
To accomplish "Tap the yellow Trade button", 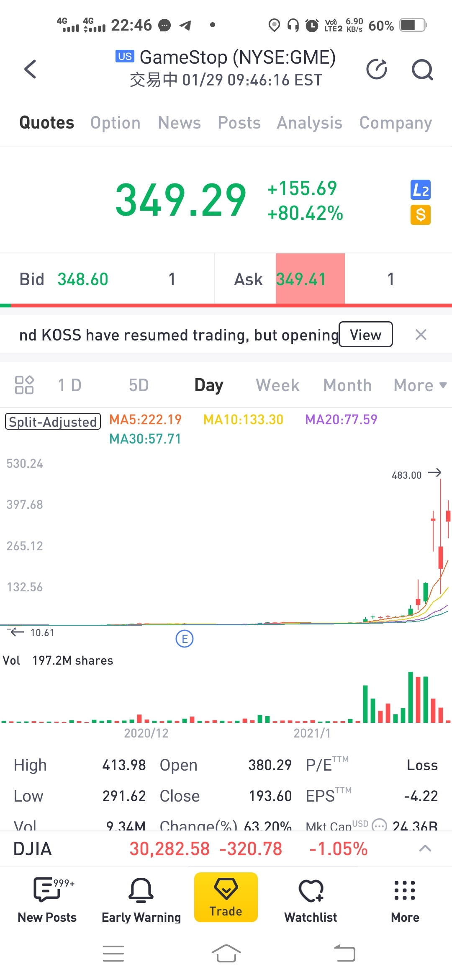I will pyautogui.click(x=226, y=897).
